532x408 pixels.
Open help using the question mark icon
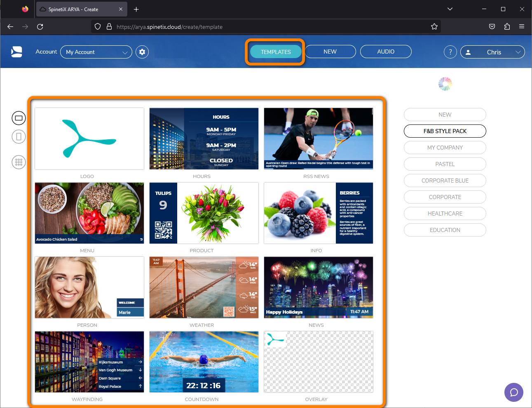click(450, 52)
